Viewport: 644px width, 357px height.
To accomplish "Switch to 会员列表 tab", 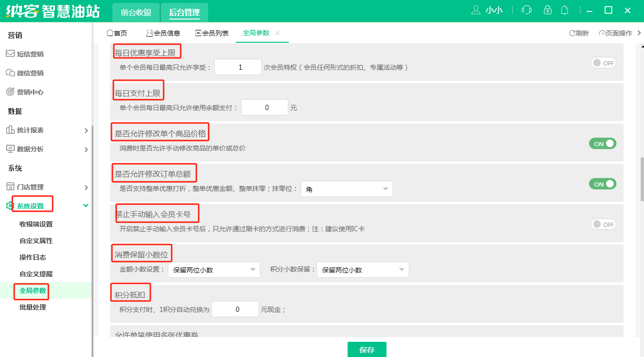I will click(212, 33).
